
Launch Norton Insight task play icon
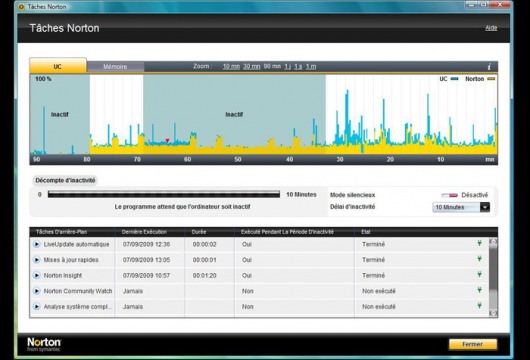(x=37, y=275)
